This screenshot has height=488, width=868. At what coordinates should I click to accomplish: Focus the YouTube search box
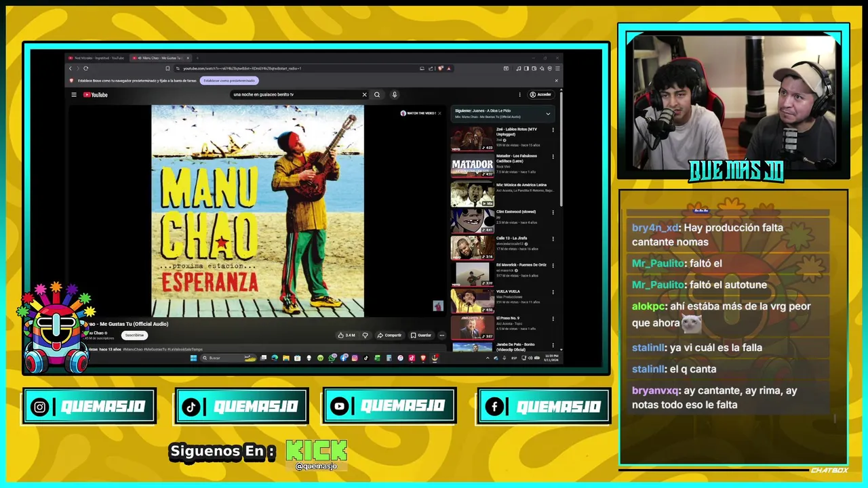(295, 95)
